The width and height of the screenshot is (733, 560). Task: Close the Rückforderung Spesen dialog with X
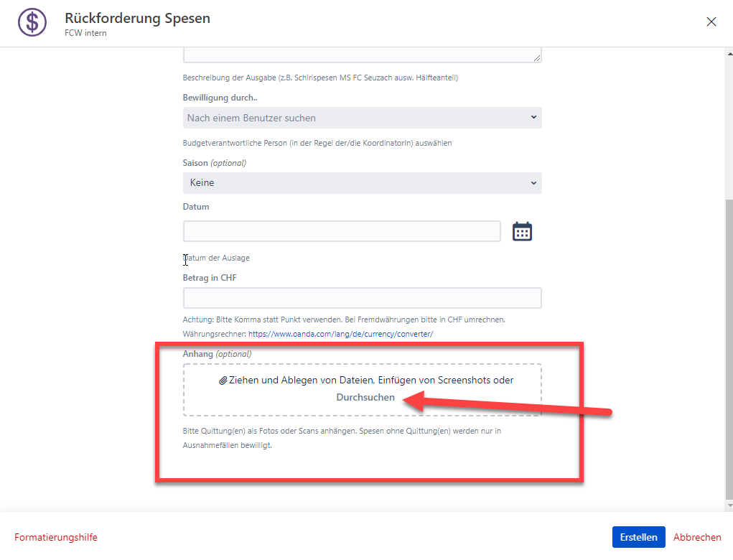point(711,22)
